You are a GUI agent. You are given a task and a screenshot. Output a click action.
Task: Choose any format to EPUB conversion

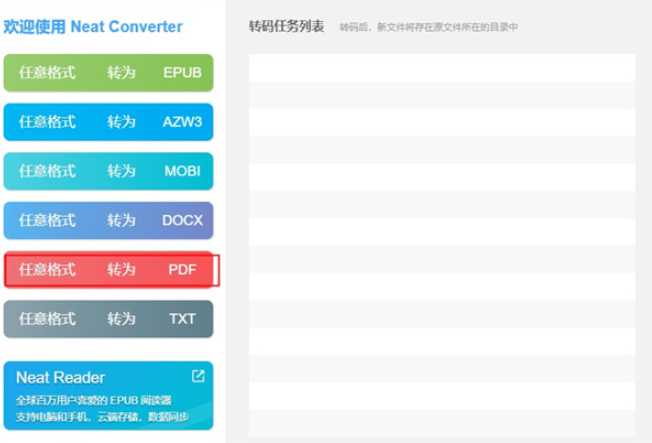[109, 72]
